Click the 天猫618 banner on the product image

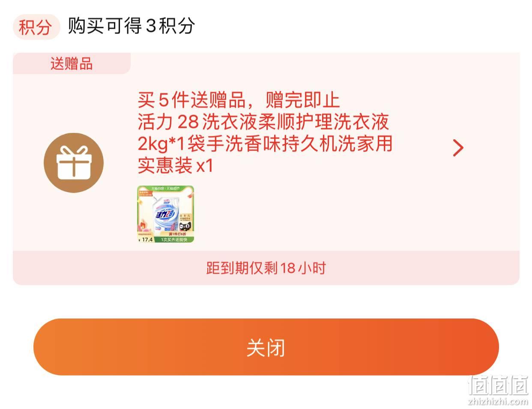tap(166, 189)
